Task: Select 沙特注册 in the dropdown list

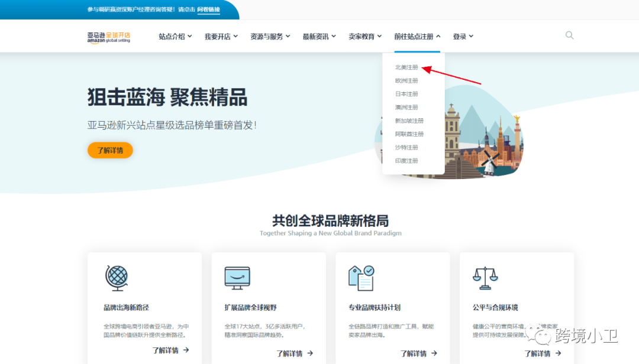Action: (x=406, y=147)
